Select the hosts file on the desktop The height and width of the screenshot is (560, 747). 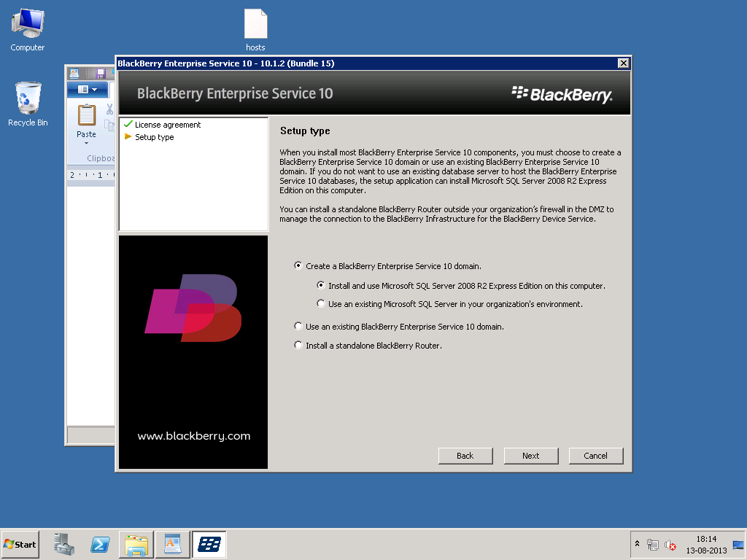click(x=255, y=29)
